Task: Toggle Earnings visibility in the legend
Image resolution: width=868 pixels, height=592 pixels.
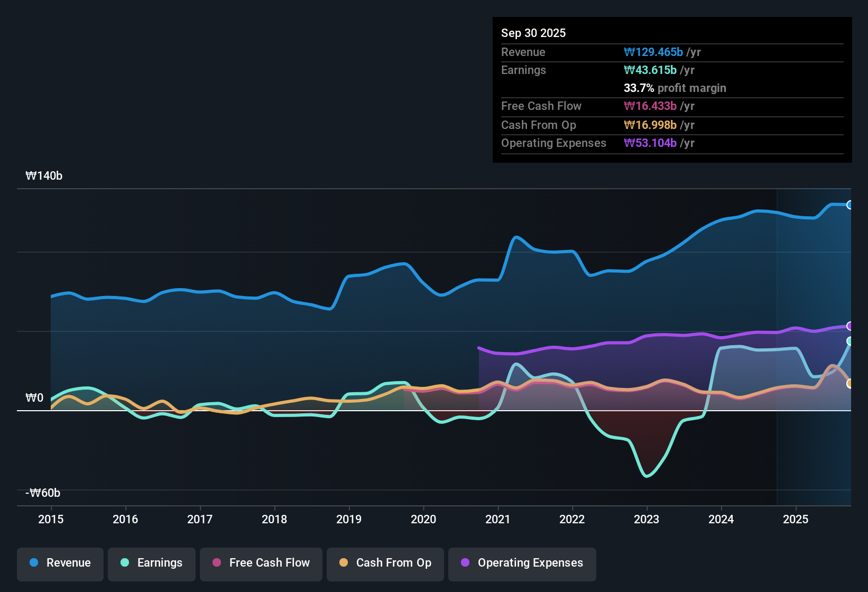Action: 151,563
